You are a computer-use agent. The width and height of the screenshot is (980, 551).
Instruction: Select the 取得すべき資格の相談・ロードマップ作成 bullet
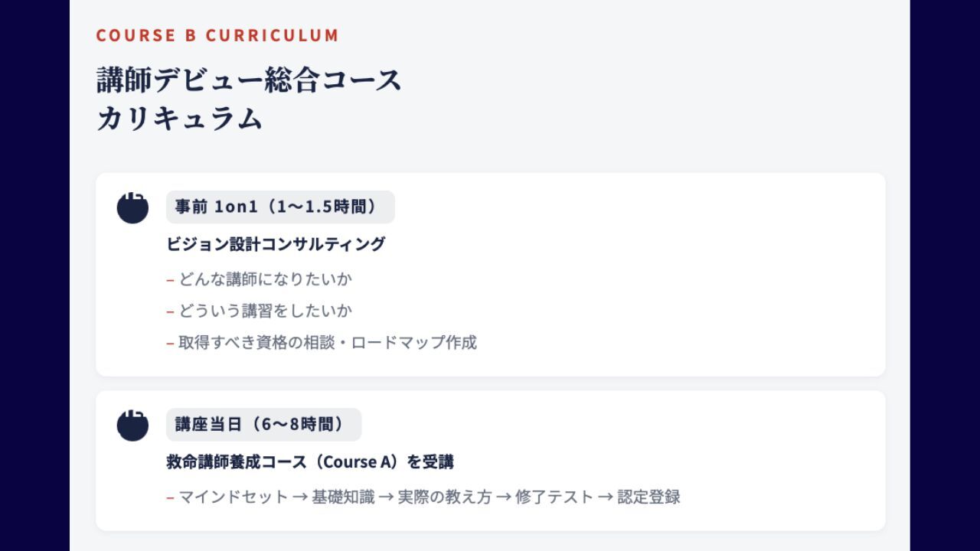tap(327, 342)
